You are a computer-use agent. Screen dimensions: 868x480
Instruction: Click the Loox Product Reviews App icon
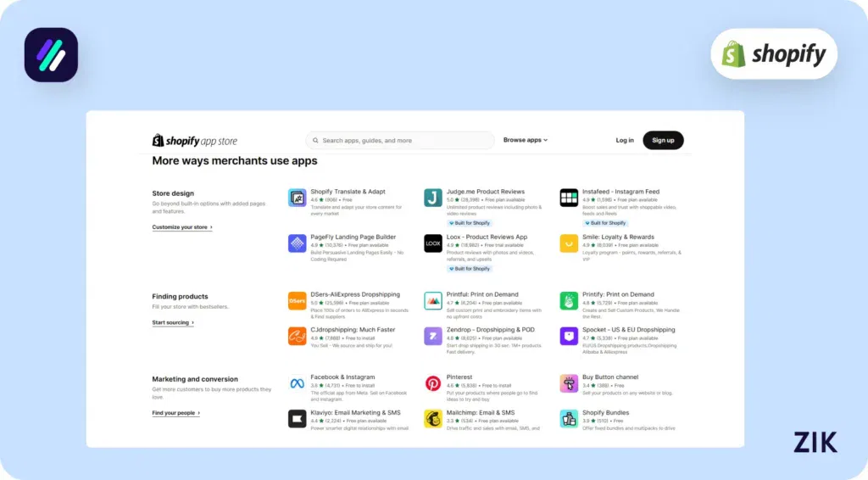pyautogui.click(x=433, y=243)
